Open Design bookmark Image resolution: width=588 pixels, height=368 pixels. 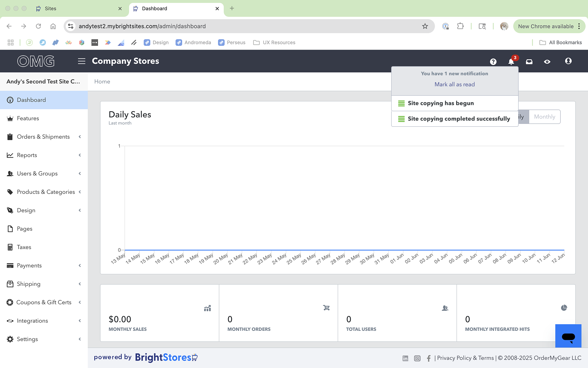tap(156, 43)
